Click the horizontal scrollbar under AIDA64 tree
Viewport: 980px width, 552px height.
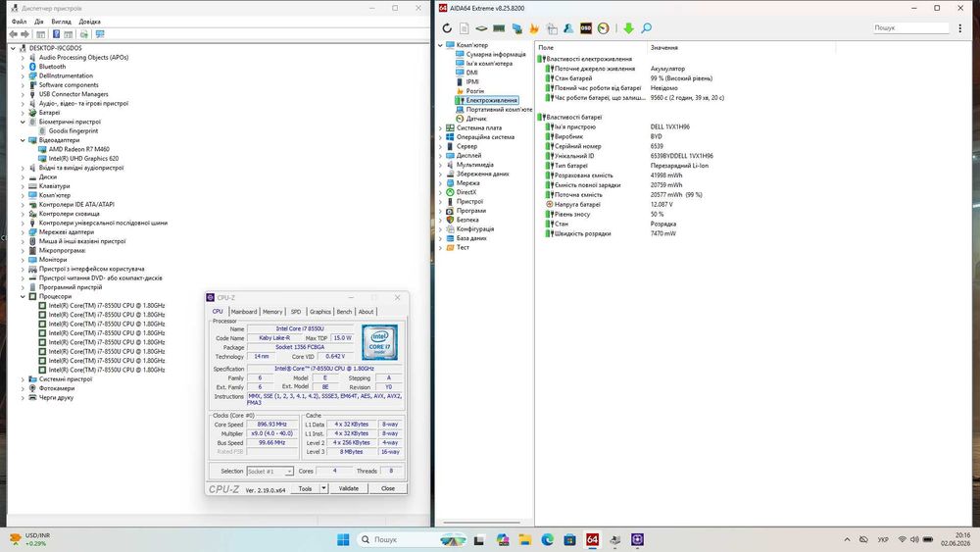[481, 522]
